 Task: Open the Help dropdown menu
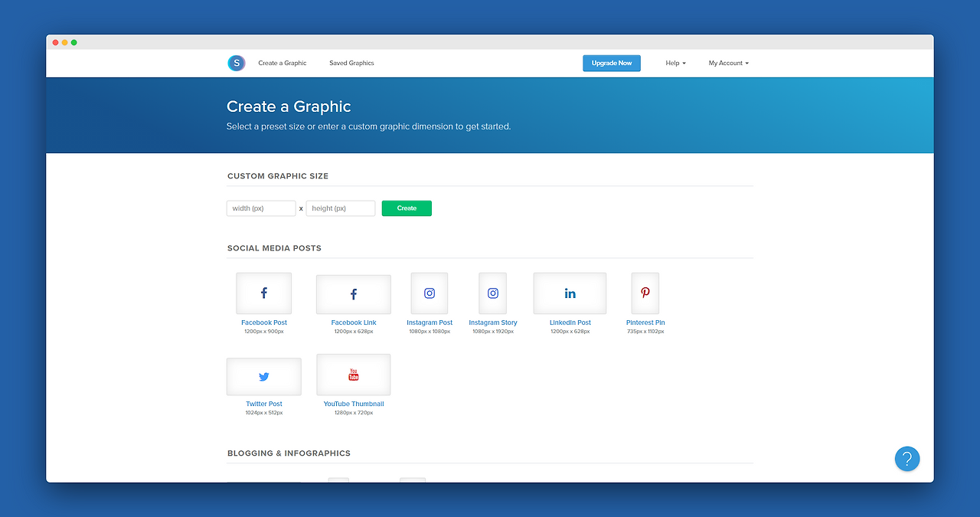(675, 63)
